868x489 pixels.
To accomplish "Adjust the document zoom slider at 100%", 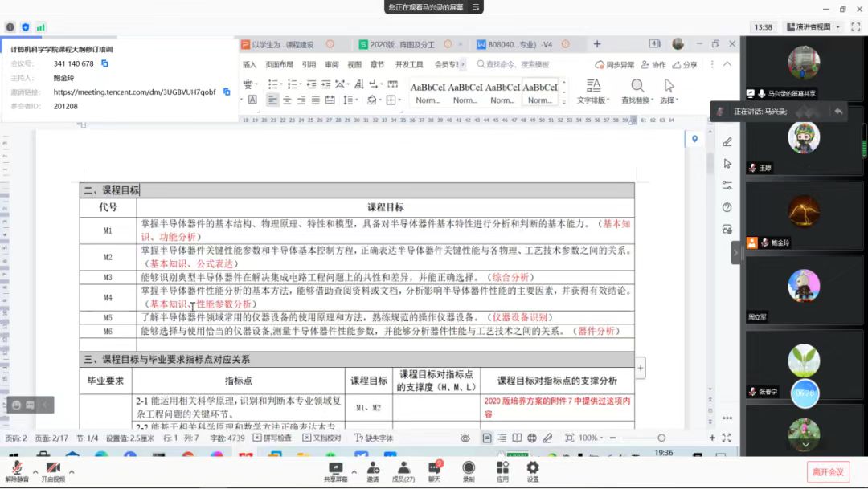I will [661, 438].
